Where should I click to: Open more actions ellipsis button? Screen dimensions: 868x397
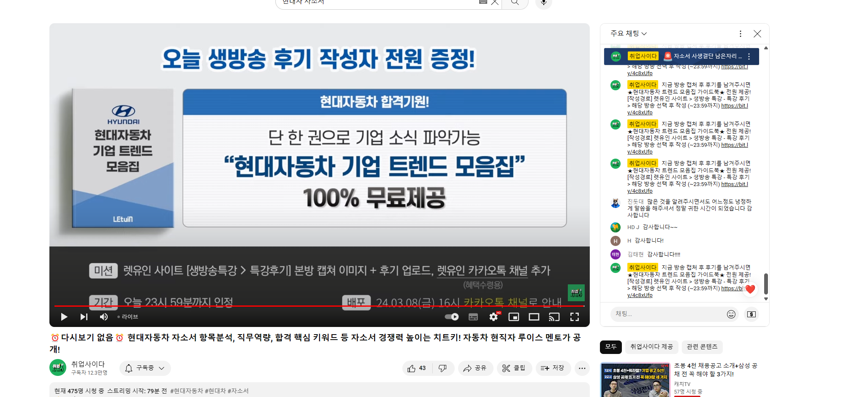click(x=582, y=368)
